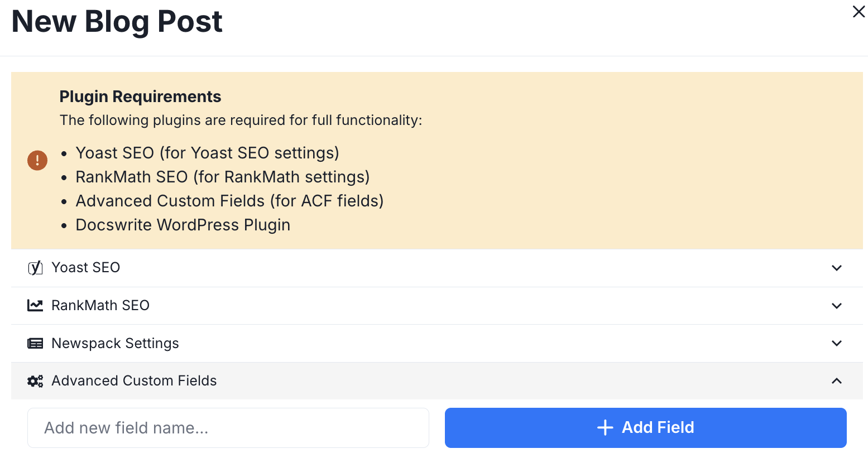Expand the Yoast SEO section chevron
This screenshot has width=868, height=463.
tap(836, 268)
